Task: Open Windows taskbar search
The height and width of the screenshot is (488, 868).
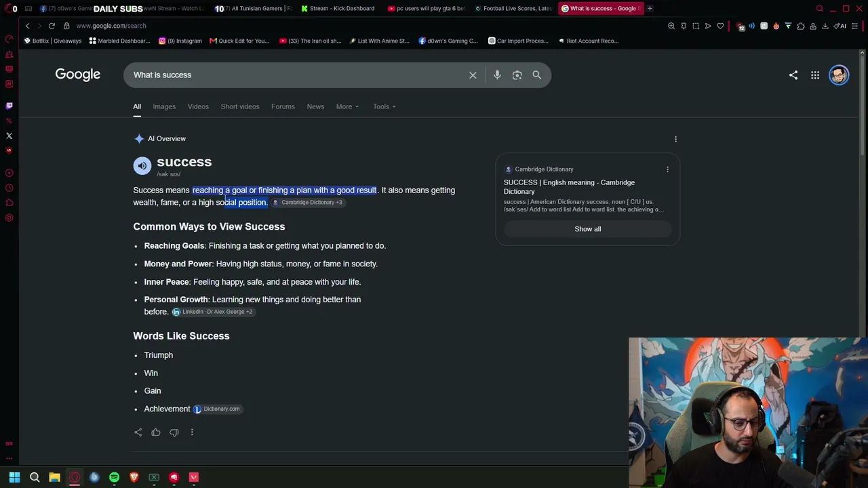Action: pos(35,477)
